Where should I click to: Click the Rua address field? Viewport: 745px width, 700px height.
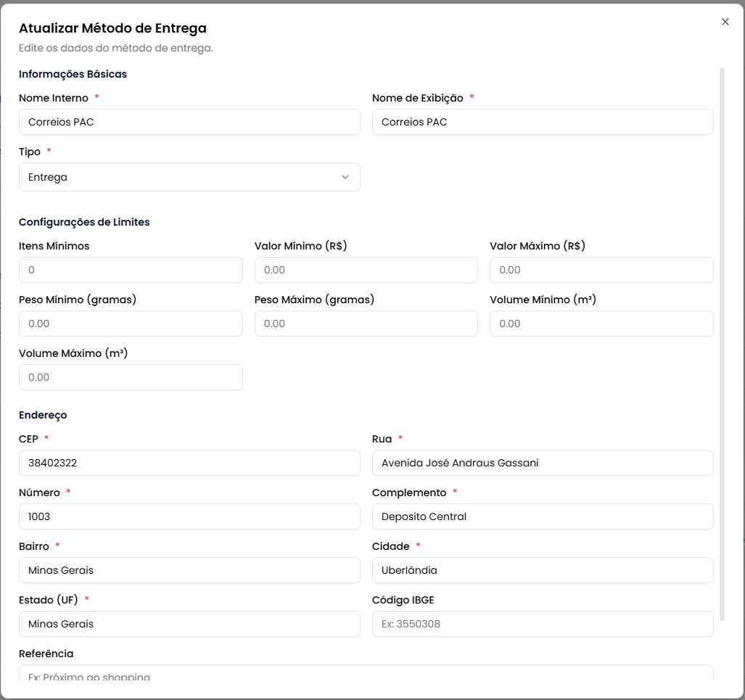(x=542, y=463)
